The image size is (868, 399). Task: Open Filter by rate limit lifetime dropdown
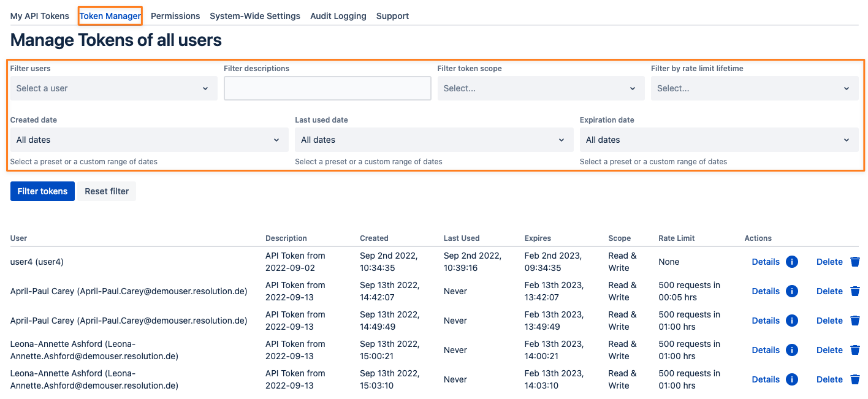pos(755,88)
